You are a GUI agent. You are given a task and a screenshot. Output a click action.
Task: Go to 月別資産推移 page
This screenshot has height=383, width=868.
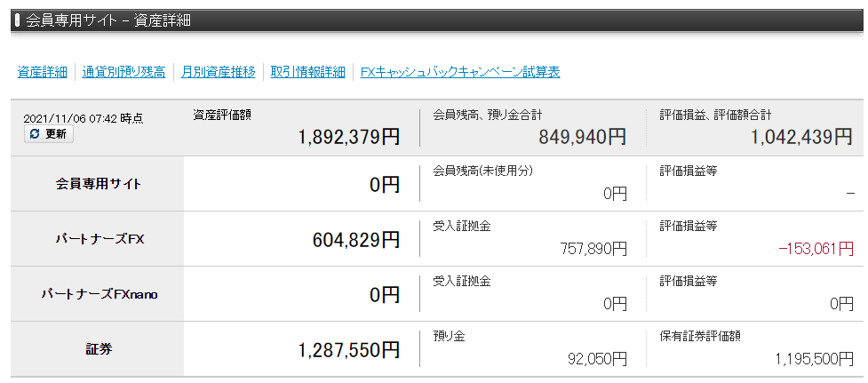218,72
